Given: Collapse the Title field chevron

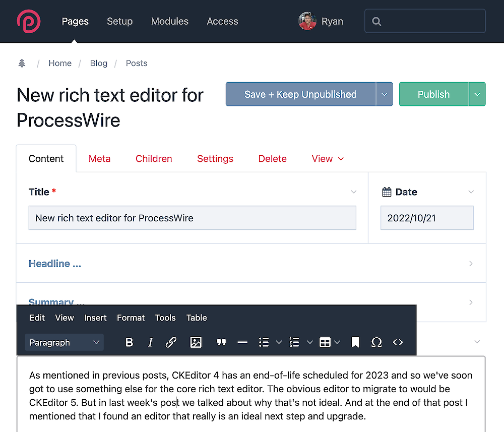Looking at the screenshot, I should pos(354,192).
